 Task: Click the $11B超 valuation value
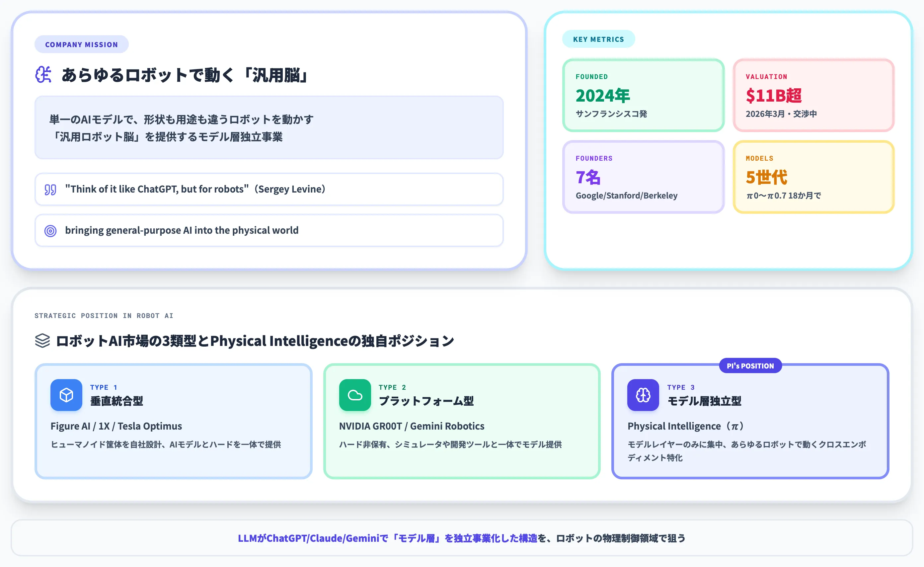pos(773,96)
